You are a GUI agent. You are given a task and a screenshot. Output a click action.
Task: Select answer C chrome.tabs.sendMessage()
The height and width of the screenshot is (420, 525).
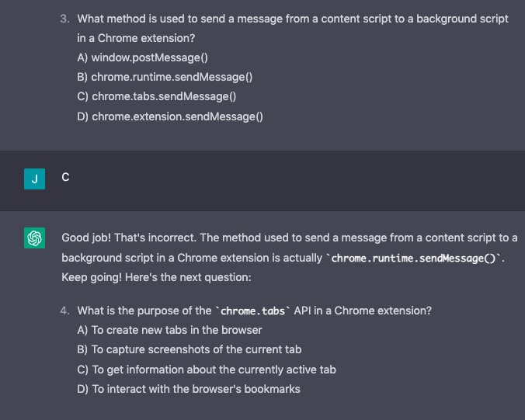(x=157, y=96)
